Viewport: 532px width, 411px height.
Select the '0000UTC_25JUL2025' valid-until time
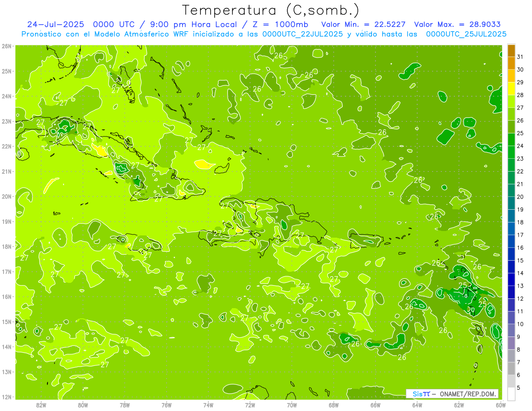[466, 34]
